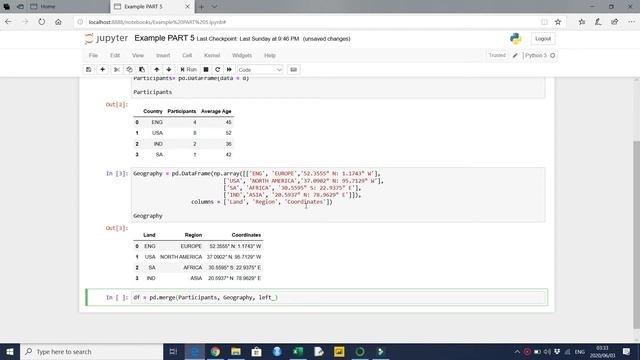Image resolution: width=640 pixels, height=360 pixels.
Task: Close the Example PART 5 browser tab
Action: (x=187, y=7)
